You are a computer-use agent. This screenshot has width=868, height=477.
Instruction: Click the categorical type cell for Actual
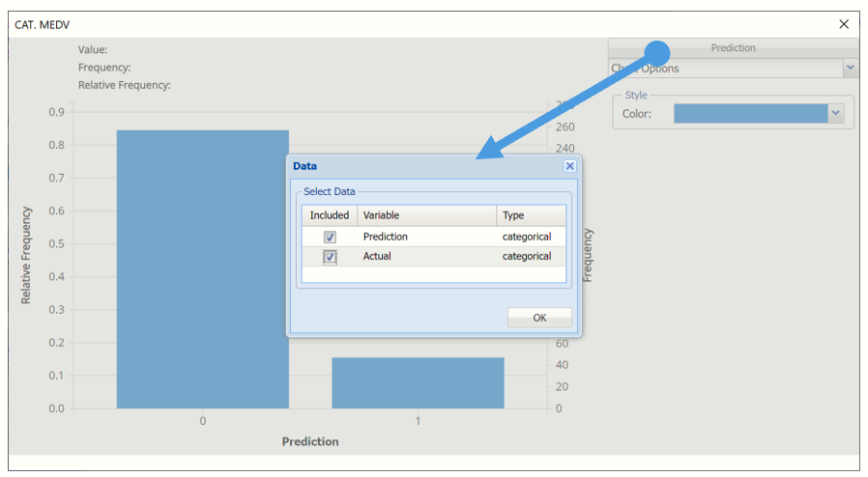point(527,257)
